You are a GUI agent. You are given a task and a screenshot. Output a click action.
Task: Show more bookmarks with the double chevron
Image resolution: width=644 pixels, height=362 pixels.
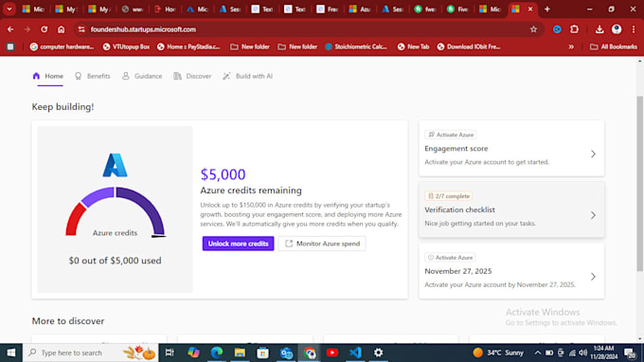[x=571, y=46]
